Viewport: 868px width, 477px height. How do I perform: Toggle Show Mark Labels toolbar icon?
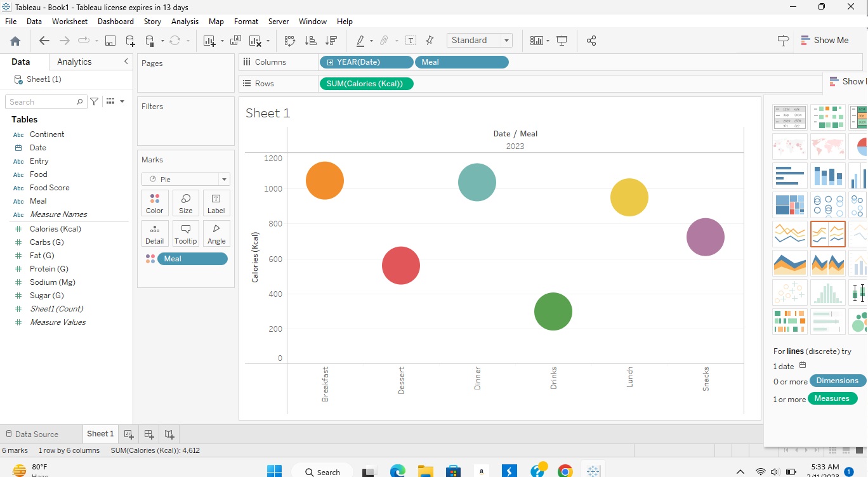tap(411, 41)
